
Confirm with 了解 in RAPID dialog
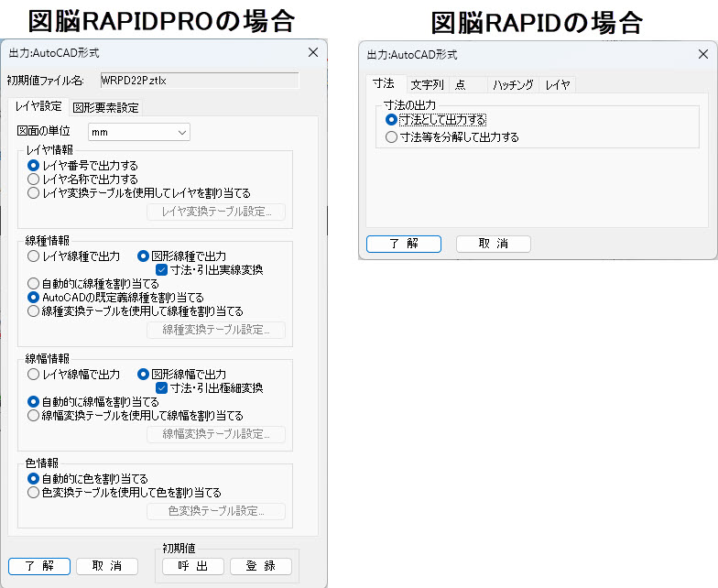coord(403,244)
